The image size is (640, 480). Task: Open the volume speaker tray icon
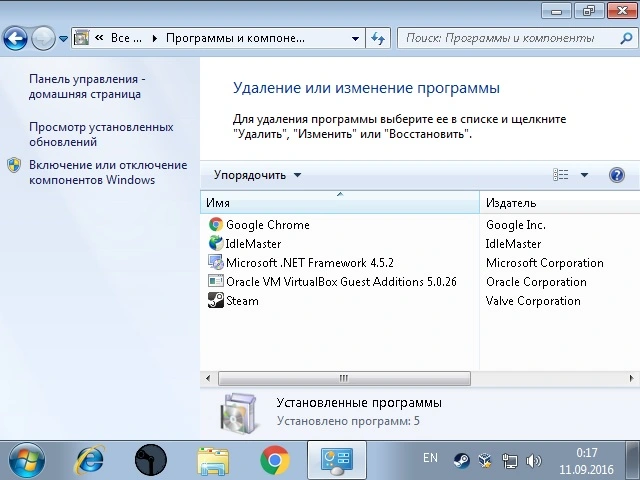pos(533,461)
